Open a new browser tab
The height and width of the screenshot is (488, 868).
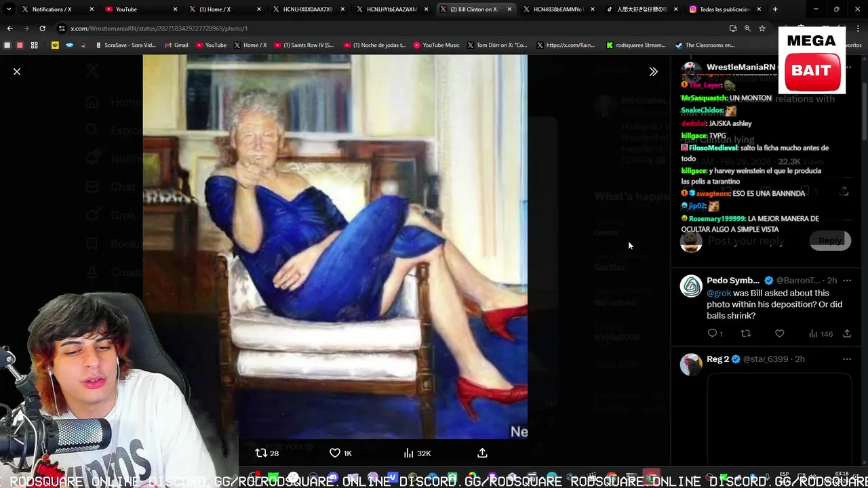(775, 9)
